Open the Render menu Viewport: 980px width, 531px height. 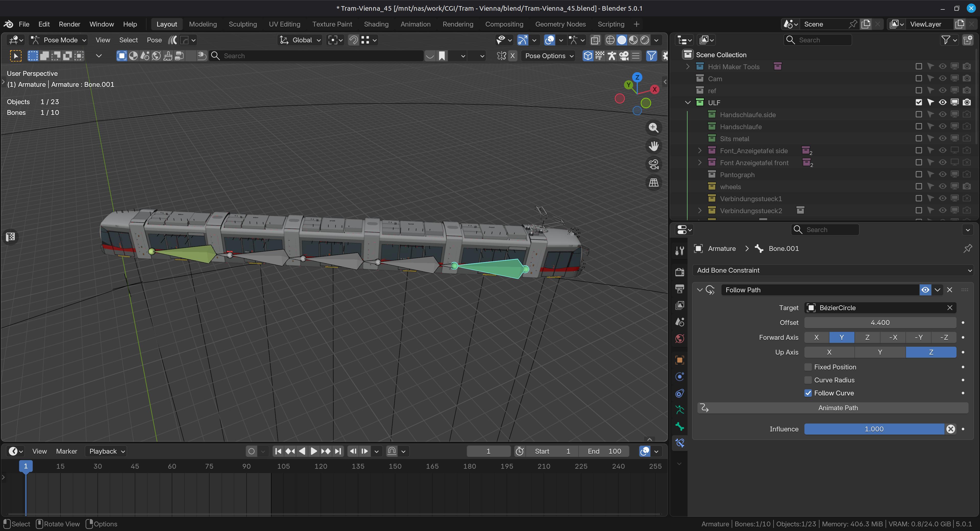point(69,24)
